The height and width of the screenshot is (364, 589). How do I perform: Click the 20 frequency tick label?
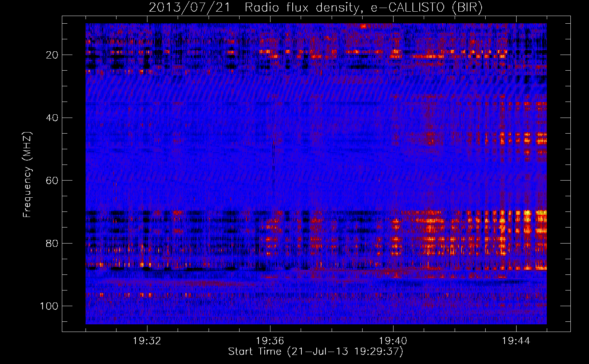52,55
